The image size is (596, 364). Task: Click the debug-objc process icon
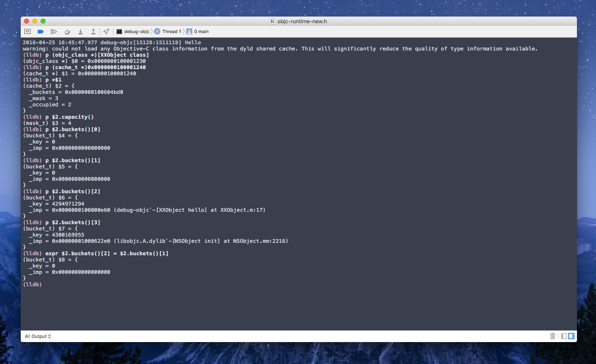[118, 31]
